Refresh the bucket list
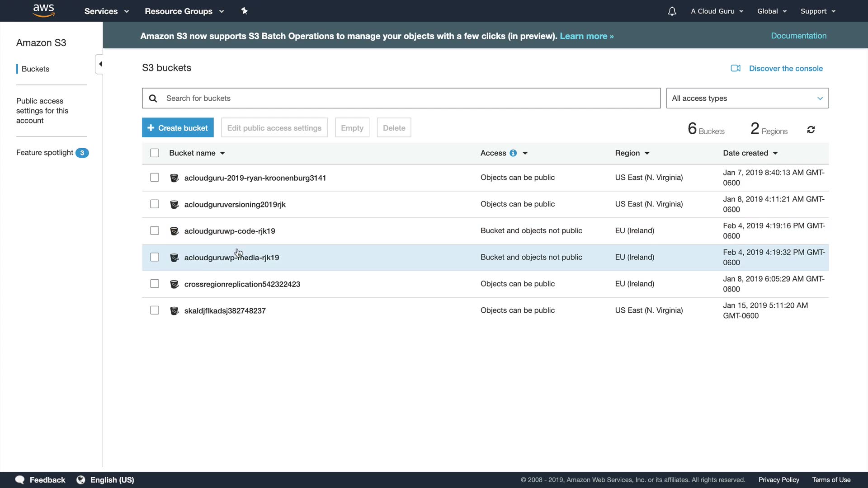Image resolution: width=868 pixels, height=488 pixels. 811,130
